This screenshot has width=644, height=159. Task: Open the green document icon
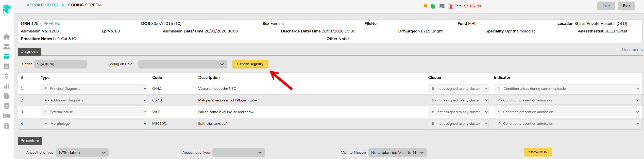pyautogui.click(x=433, y=6)
